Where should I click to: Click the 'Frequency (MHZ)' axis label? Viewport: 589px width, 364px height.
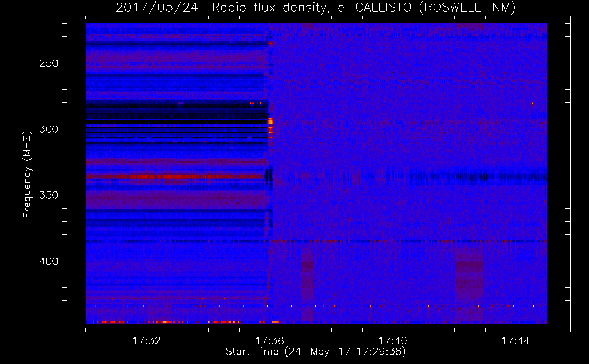[x=27, y=174]
